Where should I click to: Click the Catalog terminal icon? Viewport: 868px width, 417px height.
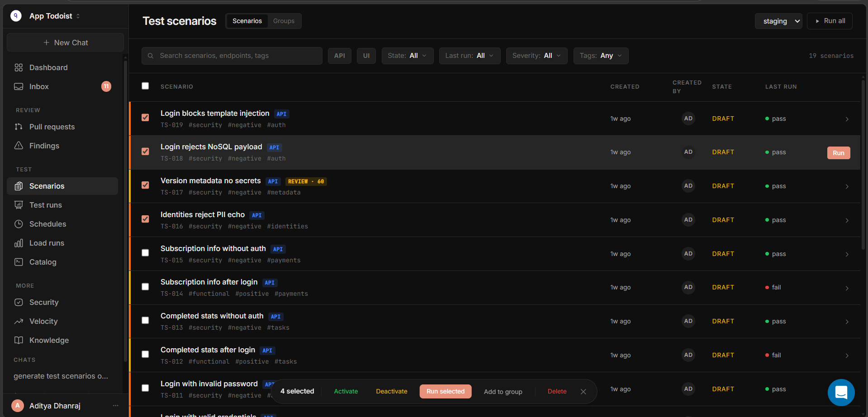[x=19, y=262]
